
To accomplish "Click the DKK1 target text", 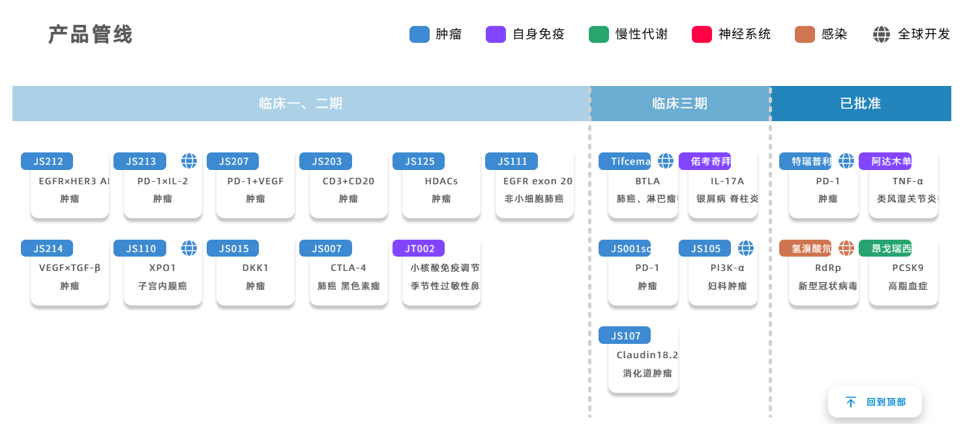I will [256, 268].
